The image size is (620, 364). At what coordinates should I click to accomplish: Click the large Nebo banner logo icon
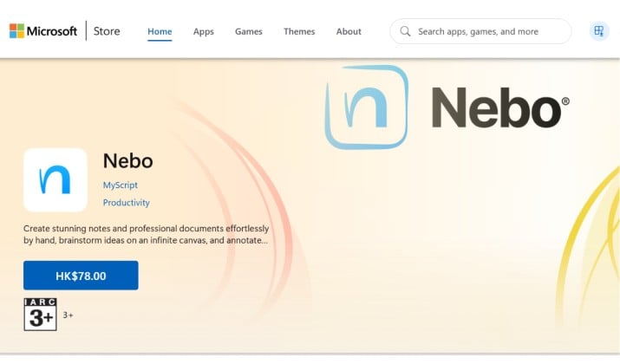click(x=367, y=107)
